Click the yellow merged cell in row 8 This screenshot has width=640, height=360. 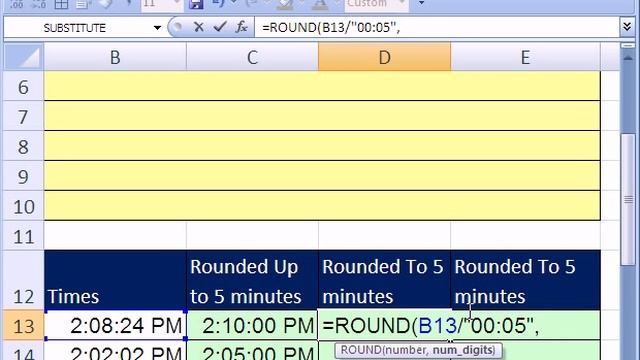[x=322, y=146]
